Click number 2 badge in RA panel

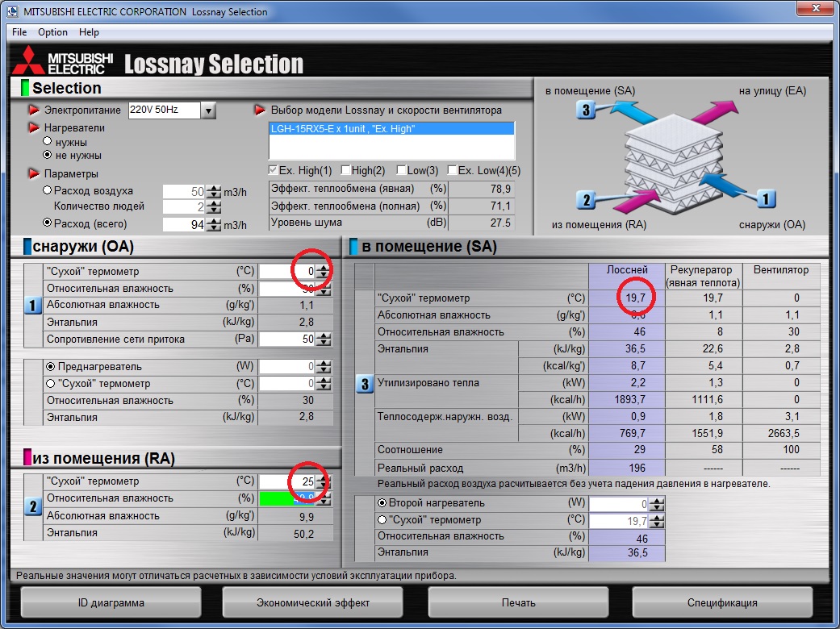tap(32, 506)
